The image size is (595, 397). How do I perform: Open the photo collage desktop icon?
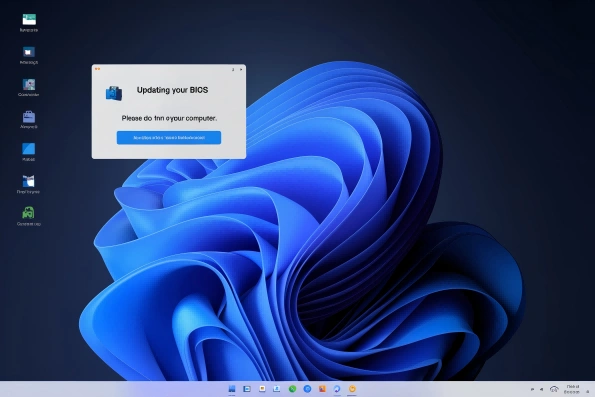29,84
